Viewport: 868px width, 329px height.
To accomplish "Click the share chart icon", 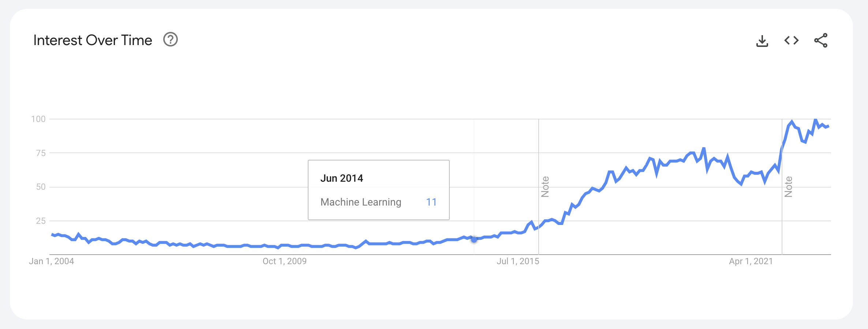I will point(820,40).
